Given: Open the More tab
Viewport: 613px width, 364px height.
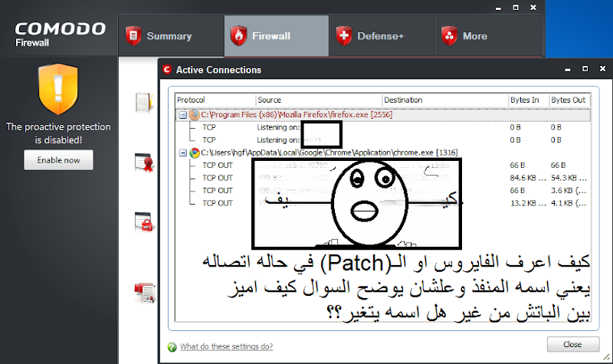Looking at the screenshot, I should 488,35.
